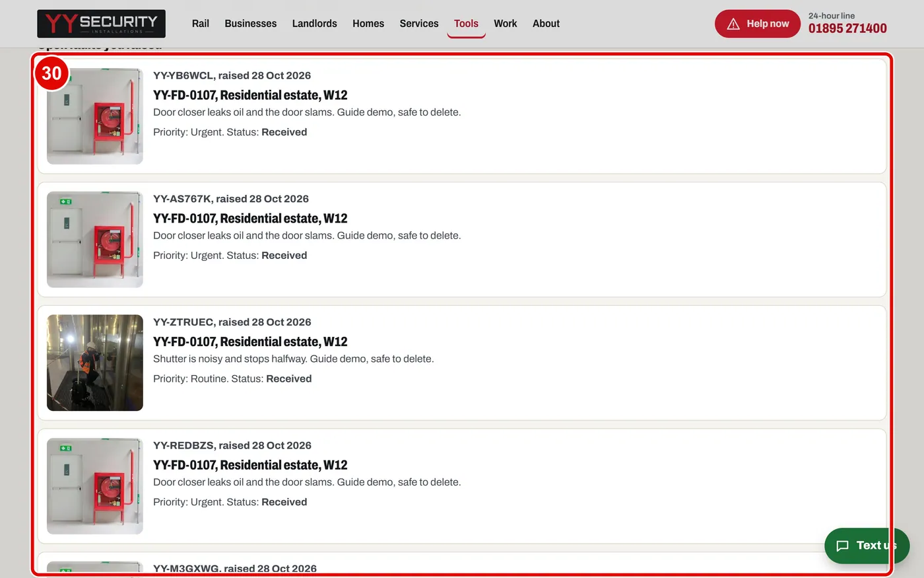Click the door closer description in card YY-YB6WCL
Viewport: 924px width, 578px height.
point(307,112)
